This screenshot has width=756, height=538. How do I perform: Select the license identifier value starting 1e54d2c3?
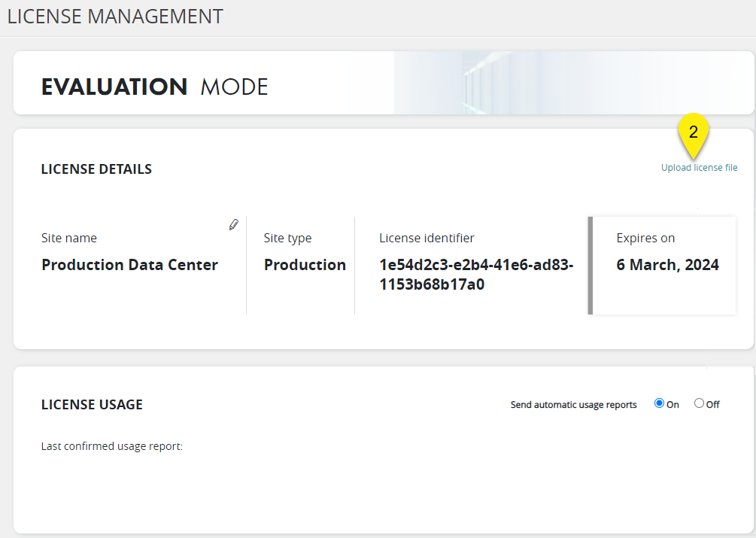pos(475,275)
